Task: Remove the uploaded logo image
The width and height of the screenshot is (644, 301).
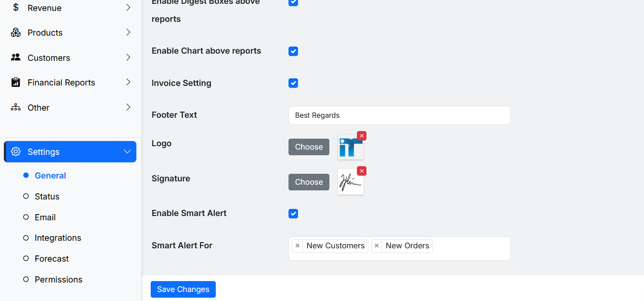Action: click(362, 136)
